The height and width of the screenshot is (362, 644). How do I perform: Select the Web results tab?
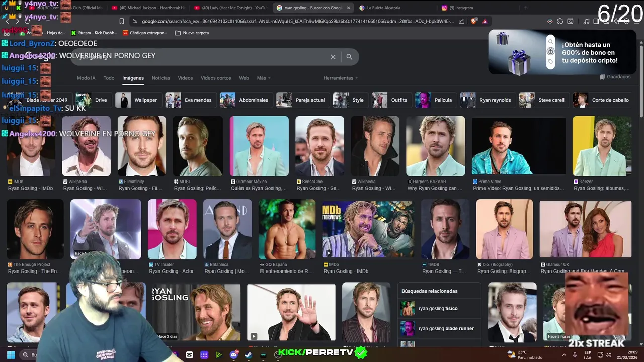(x=244, y=78)
